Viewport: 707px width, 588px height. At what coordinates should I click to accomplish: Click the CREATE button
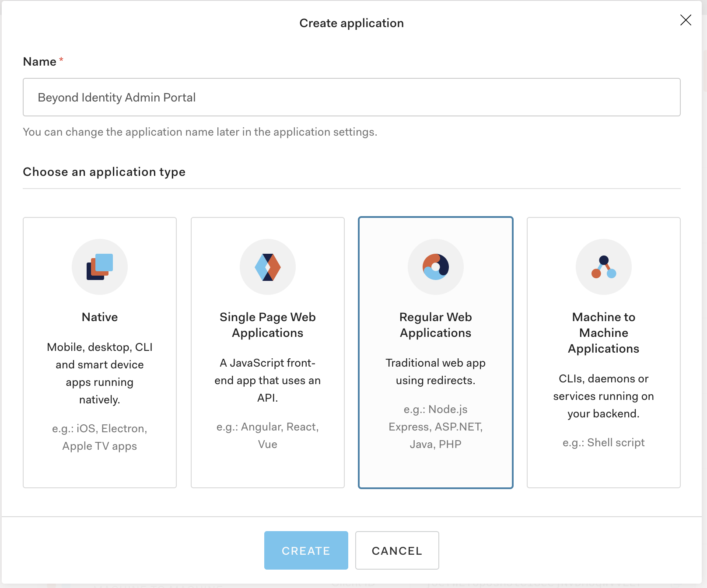point(306,550)
